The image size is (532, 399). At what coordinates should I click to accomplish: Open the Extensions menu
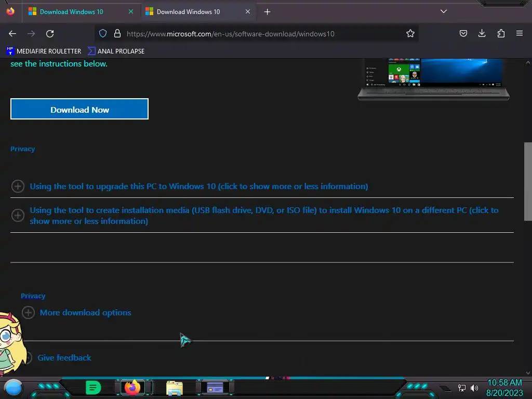click(501, 33)
